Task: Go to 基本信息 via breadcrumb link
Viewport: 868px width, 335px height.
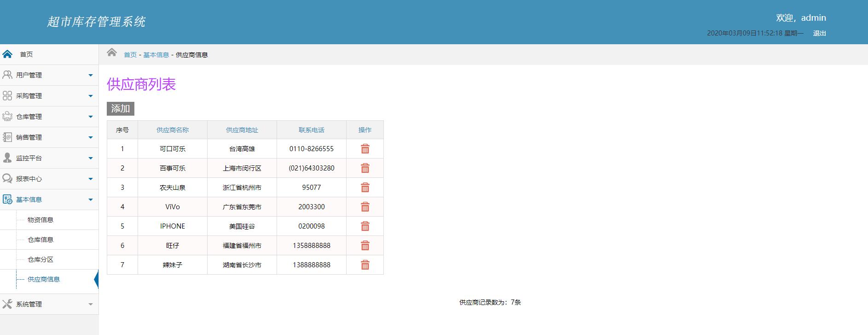Action: tap(156, 55)
